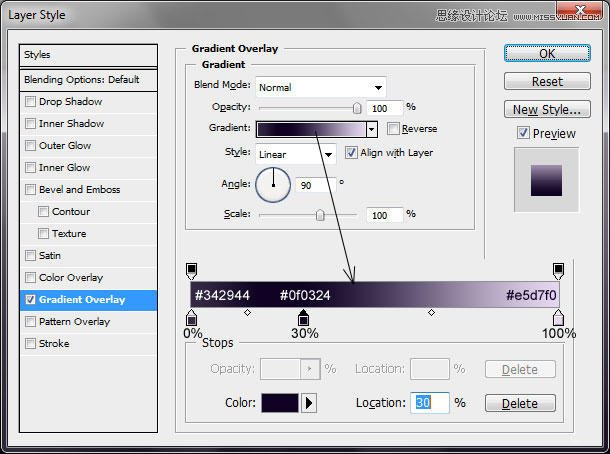Click the gradient editor color bar
The height and width of the screenshot is (454, 610).
(375, 295)
